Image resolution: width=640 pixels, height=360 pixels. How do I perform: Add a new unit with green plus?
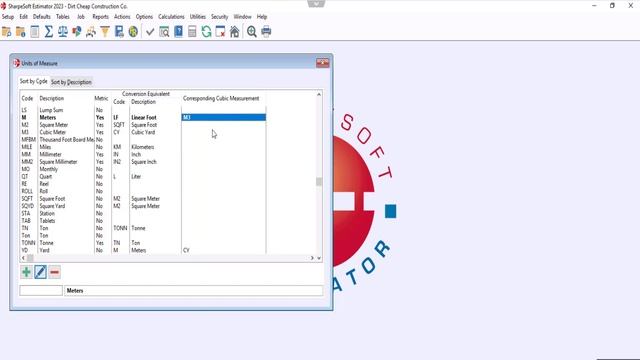pyautogui.click(x=26, y=272)
